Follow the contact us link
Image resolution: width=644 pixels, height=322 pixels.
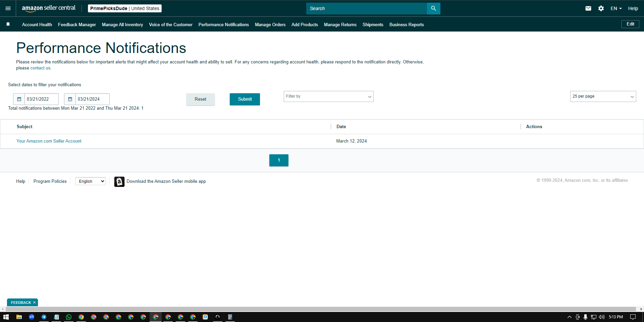pos(40,68)
